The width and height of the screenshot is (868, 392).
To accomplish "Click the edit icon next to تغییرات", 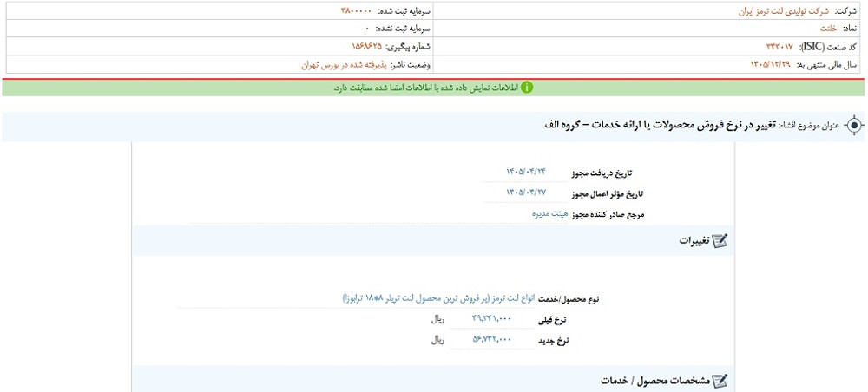I will tap(720, 241).
